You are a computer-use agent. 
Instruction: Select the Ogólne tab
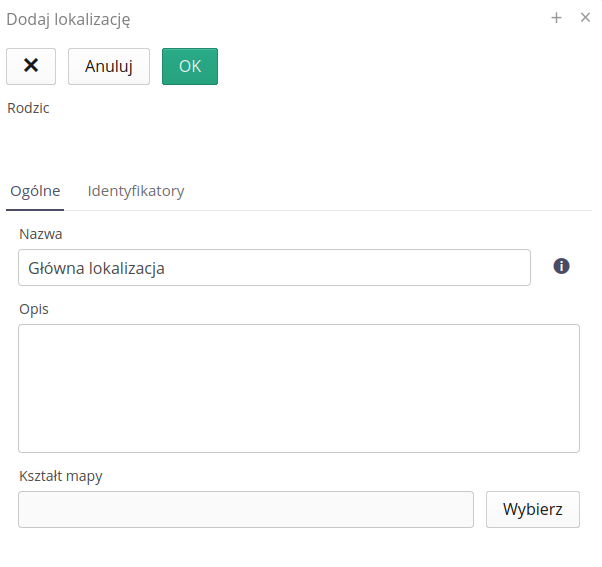[35, 191]
